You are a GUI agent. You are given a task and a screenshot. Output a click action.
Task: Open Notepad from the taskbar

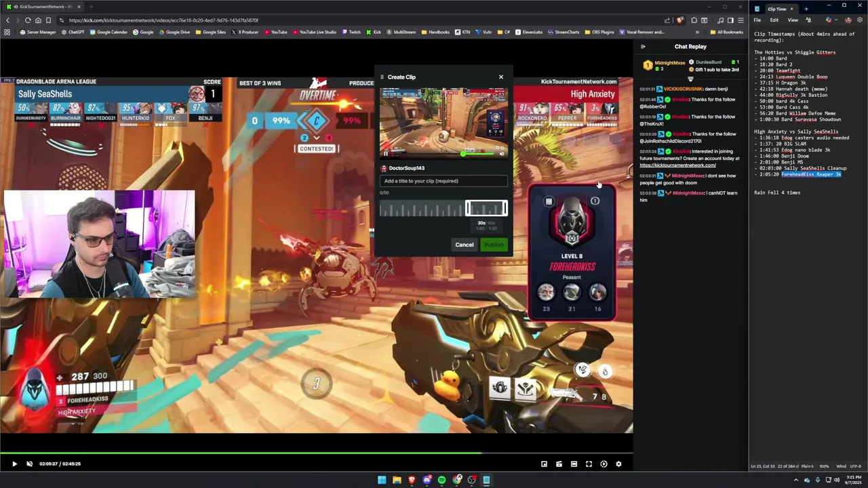[486, 480]
